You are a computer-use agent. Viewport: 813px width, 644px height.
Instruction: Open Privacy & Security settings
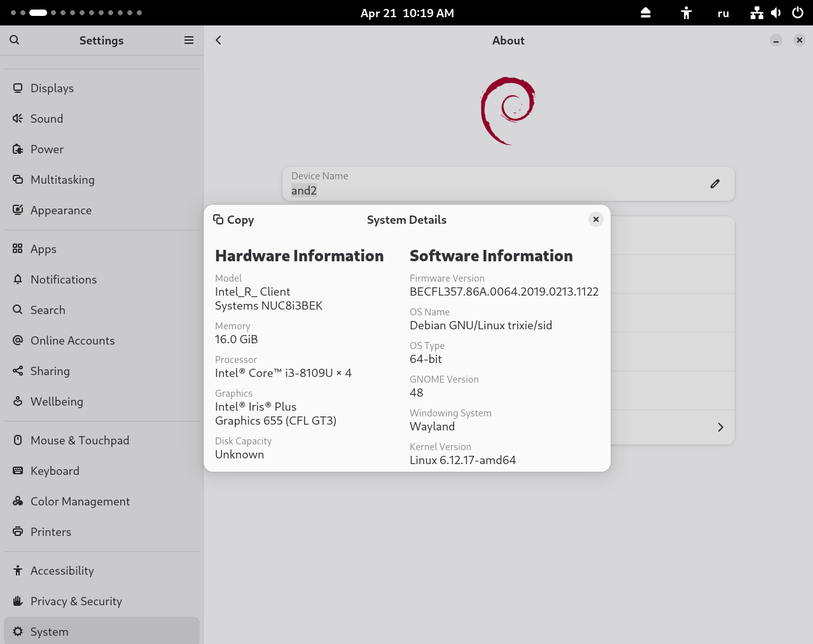click(102, 601)
